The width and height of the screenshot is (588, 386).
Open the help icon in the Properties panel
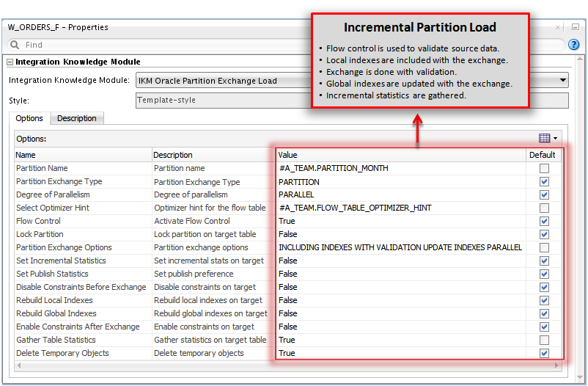(574, 45)
